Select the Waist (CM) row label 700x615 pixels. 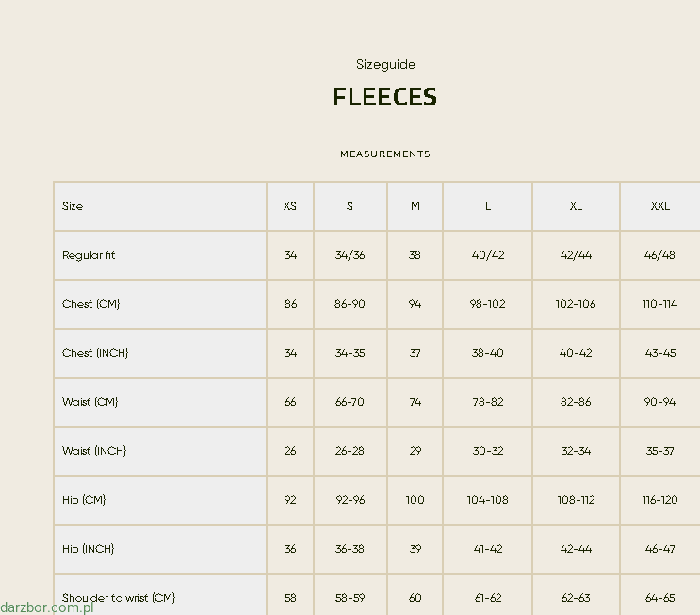point(90,402)
